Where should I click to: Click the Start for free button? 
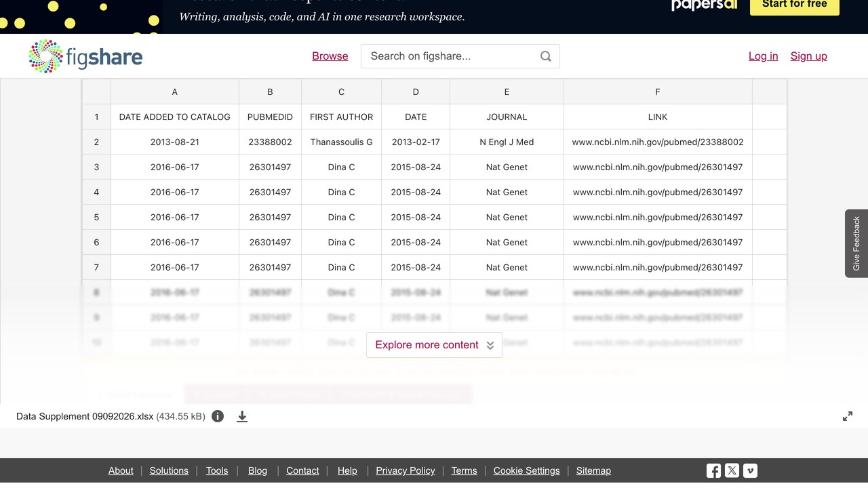(x=795, y=5)
